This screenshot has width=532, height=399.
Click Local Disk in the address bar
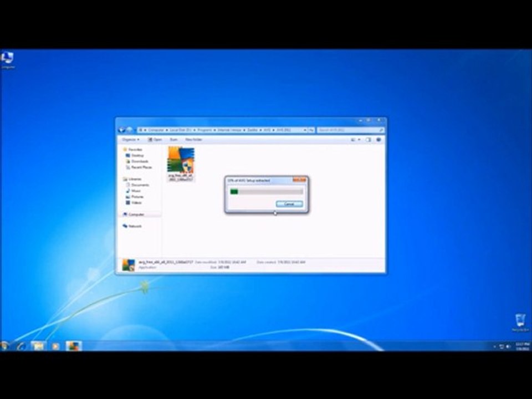coord(181,130)
